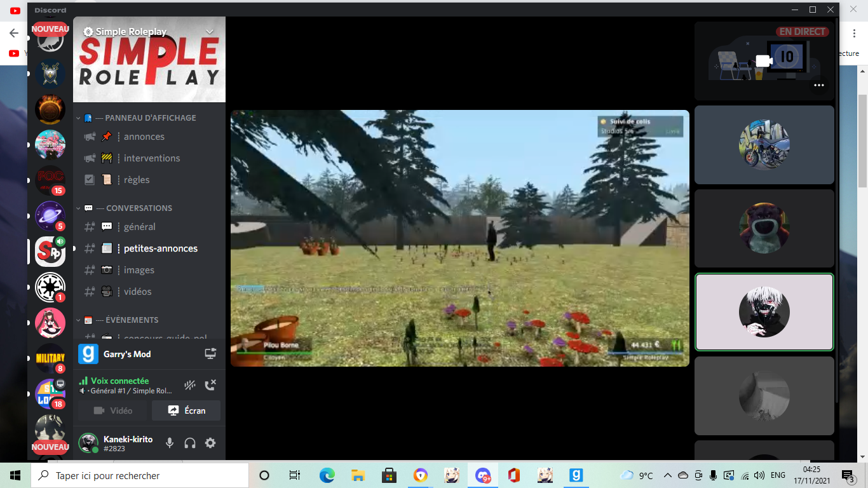Screen dimensions: 868x488
Task: Open the shield crest server icon
Action: (x=50, y=74)
